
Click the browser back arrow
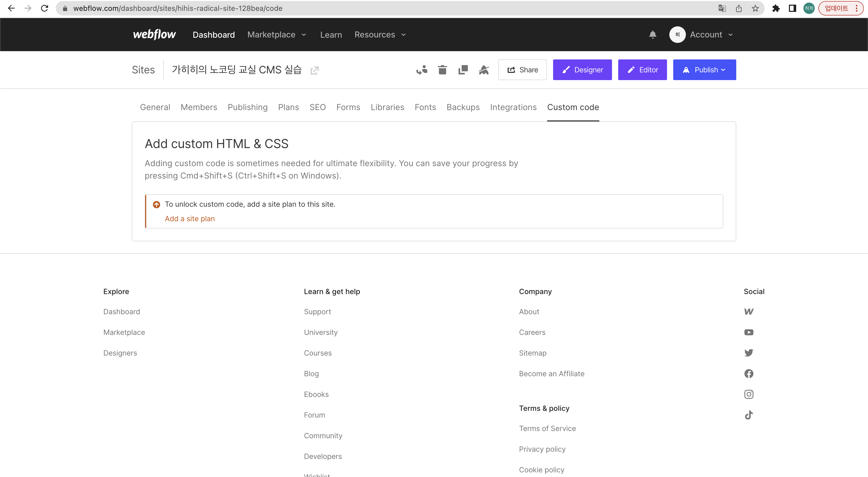(11, 8)
